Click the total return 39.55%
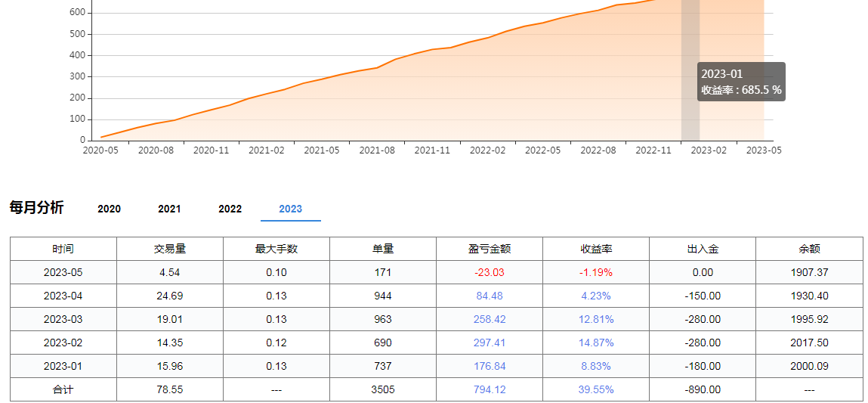 pyautogui.click(x=595, y=389)
